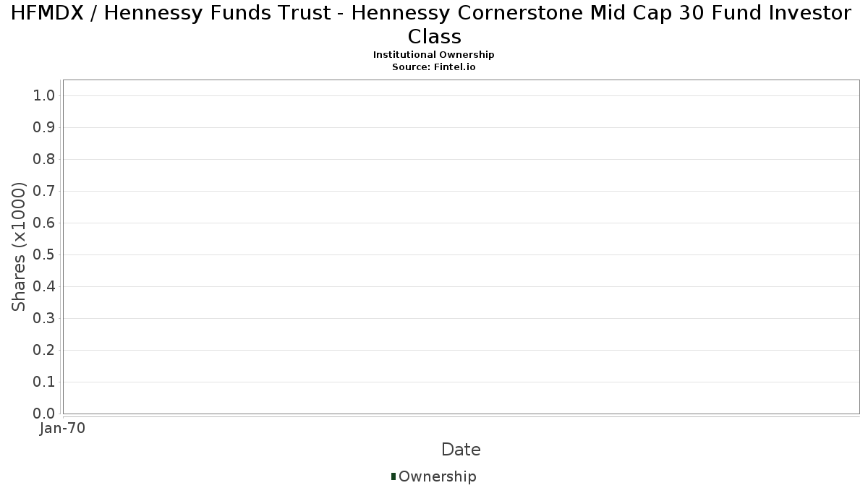Screen dimensions: 868x488
Task: Click the 0.1 y-axis tick label
Action: tap(44, 382)
